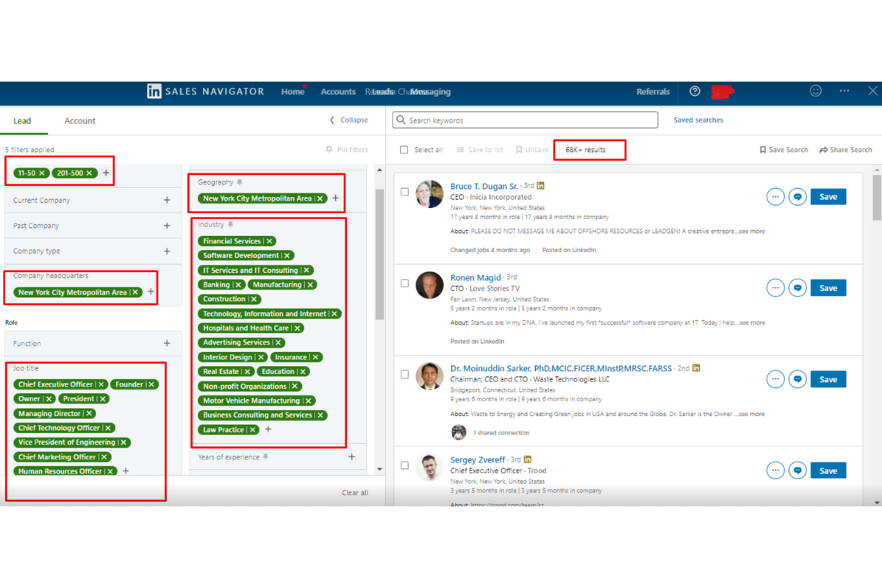Screen dimensions: 882x588
Task: Open Referrals in the navigation bar
Action: point(653,92)
